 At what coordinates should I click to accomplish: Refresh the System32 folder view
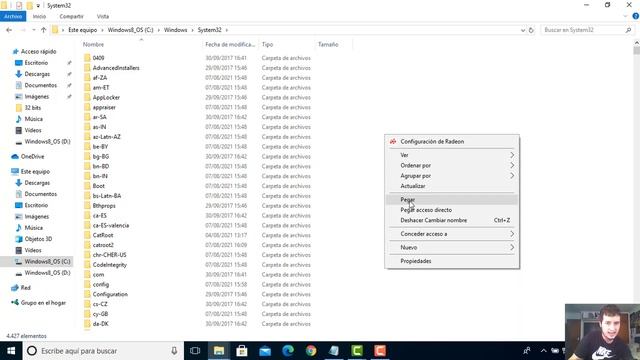[531, 30]
